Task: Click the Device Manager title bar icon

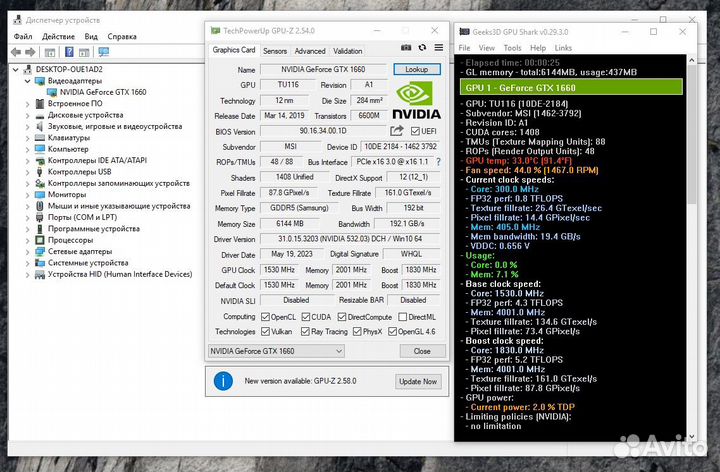Action: [18, 20]
